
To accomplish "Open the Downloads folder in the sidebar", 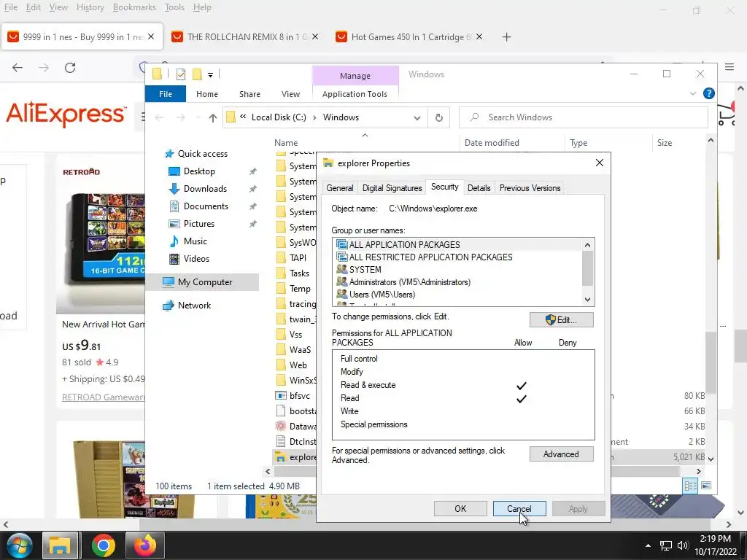I will pyautogui.click(x=205, y=189).
